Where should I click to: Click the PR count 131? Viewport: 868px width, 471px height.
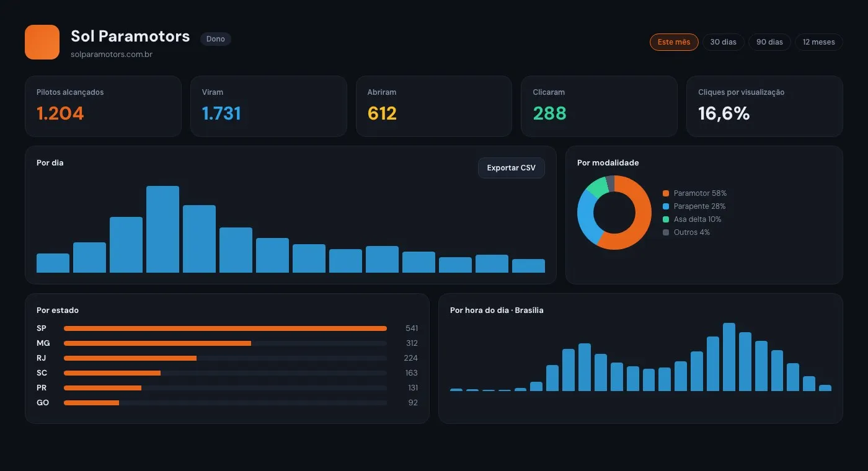[412, 388]
